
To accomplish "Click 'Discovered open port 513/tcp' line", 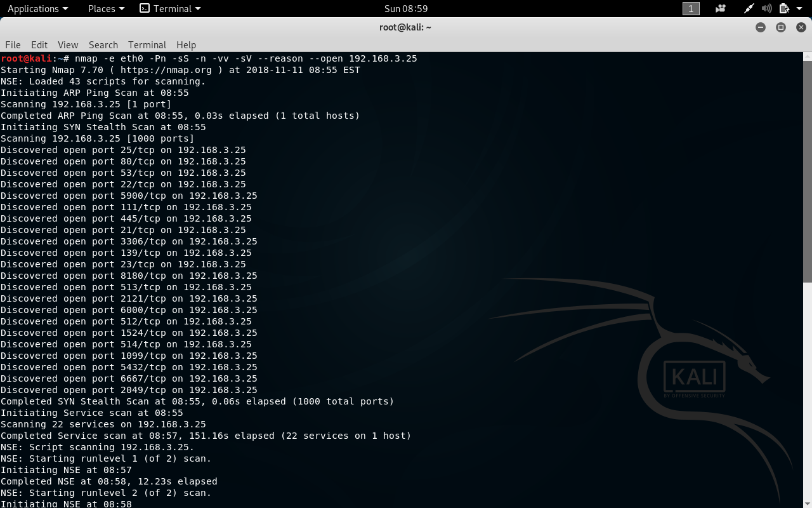I will 126,287.
